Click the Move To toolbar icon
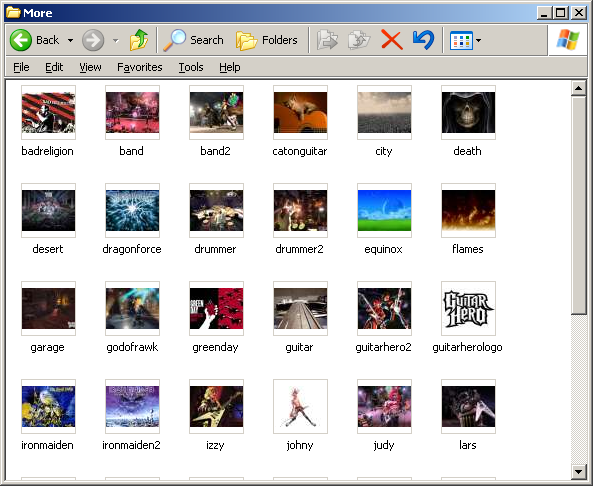 327,40
